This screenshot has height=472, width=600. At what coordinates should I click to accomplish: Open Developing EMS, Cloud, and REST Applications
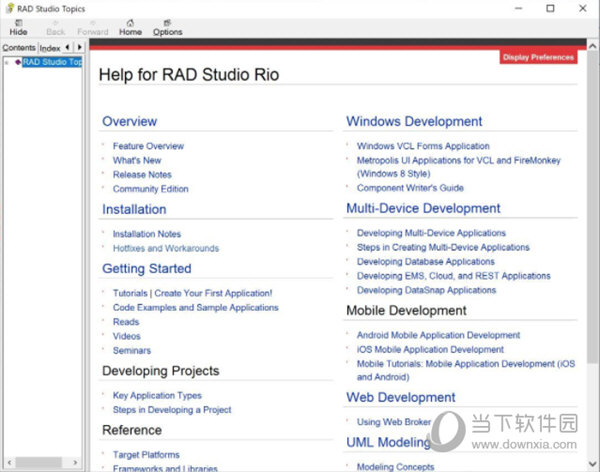coord(453,276)
